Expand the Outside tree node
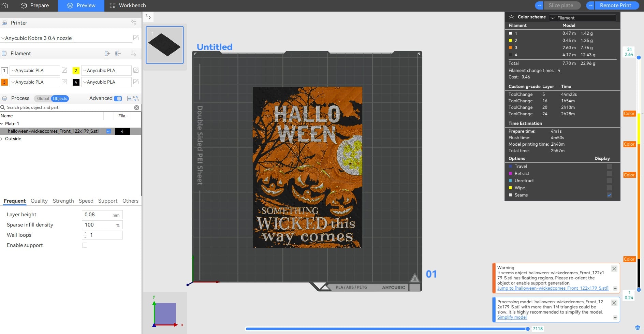 (2, 139)
